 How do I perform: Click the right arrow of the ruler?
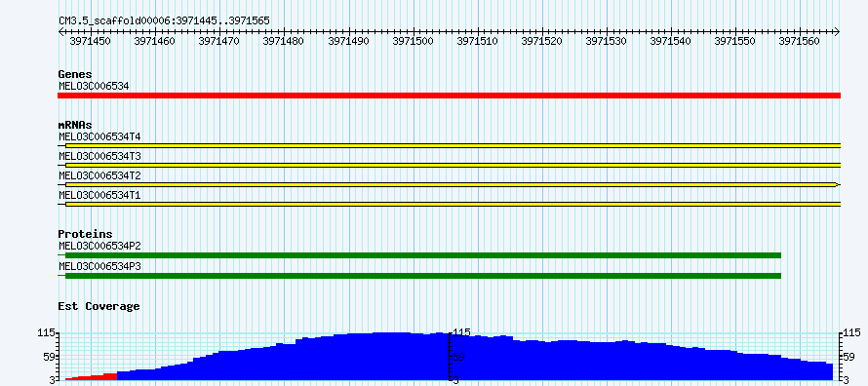pyautogui.click(x=837, y=31)
